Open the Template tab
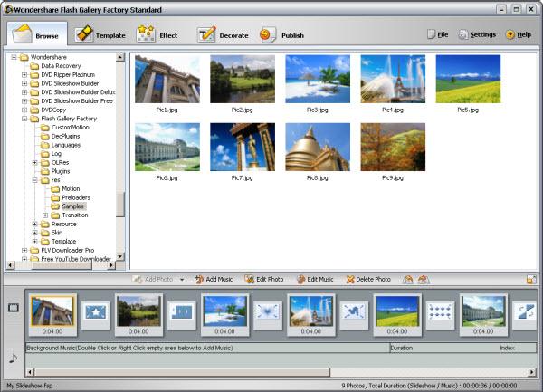Screen dimensions: 543x392 100,35
